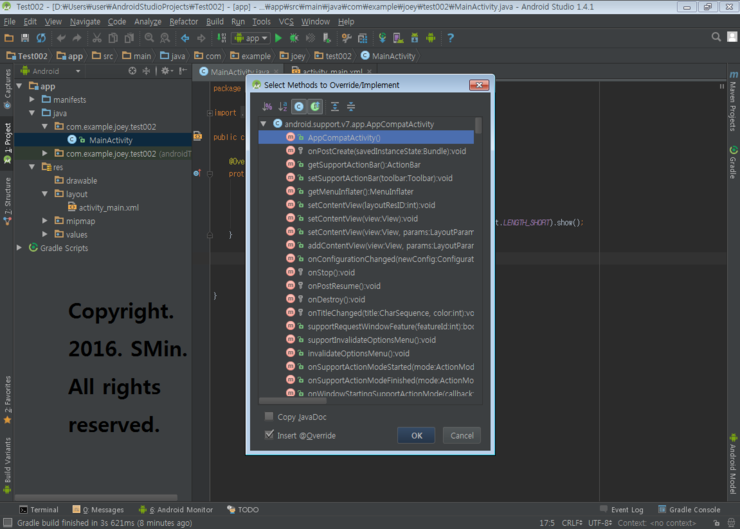Click the SDK Manager icon
Screen dimensions: 740x529
click(x=414, y=38)
